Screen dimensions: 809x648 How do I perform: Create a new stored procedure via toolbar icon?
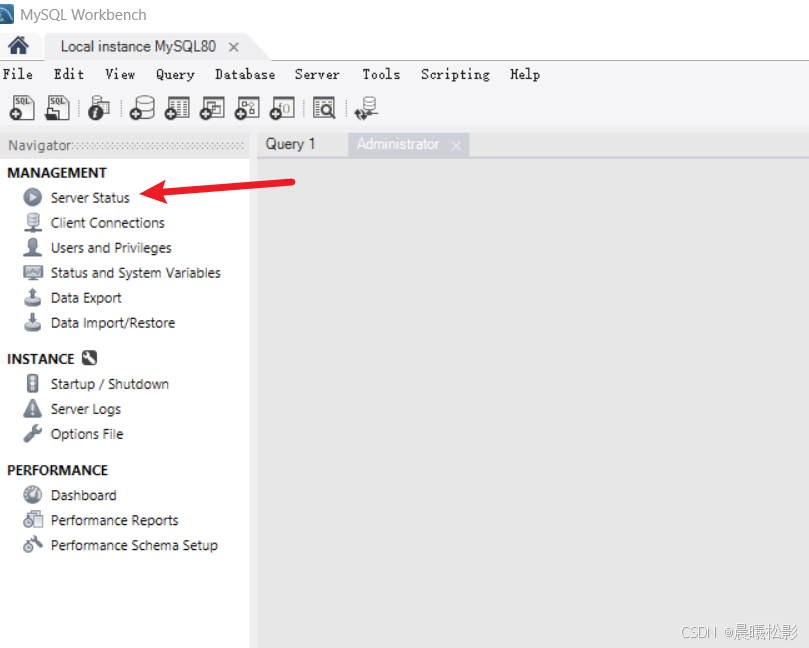pyautogui.click(x=246, y=107)
